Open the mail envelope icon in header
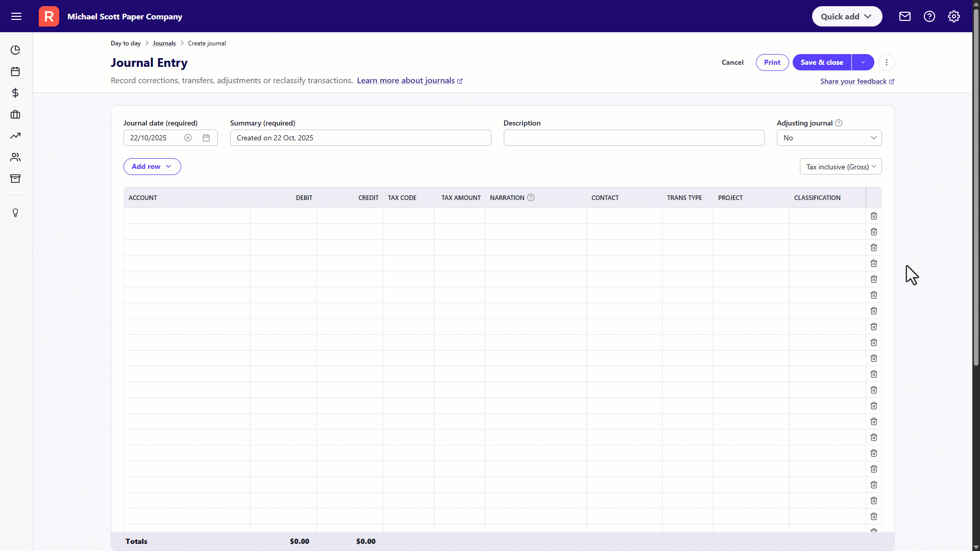This screenshot has height=551, width=980. pyautogui.click(x=905, y=16)
